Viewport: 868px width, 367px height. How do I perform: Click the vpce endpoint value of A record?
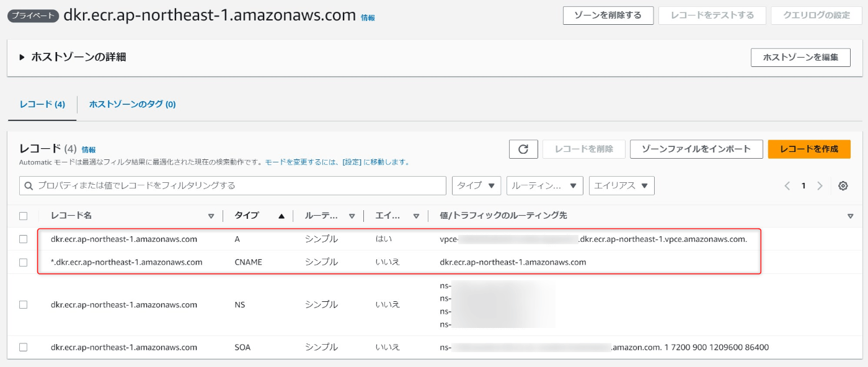[x=593, y=239]
